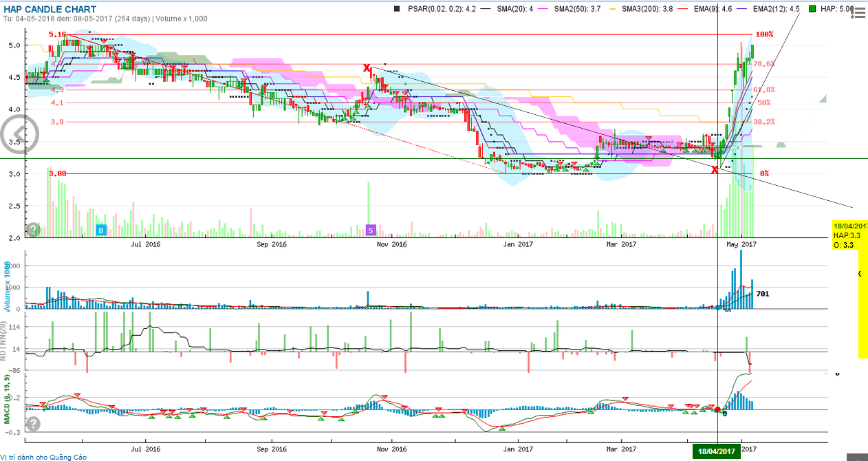Screen dimensions: 868x461
Task: Click red X marker at April 2017 low
Action: [x=715, y=169]
